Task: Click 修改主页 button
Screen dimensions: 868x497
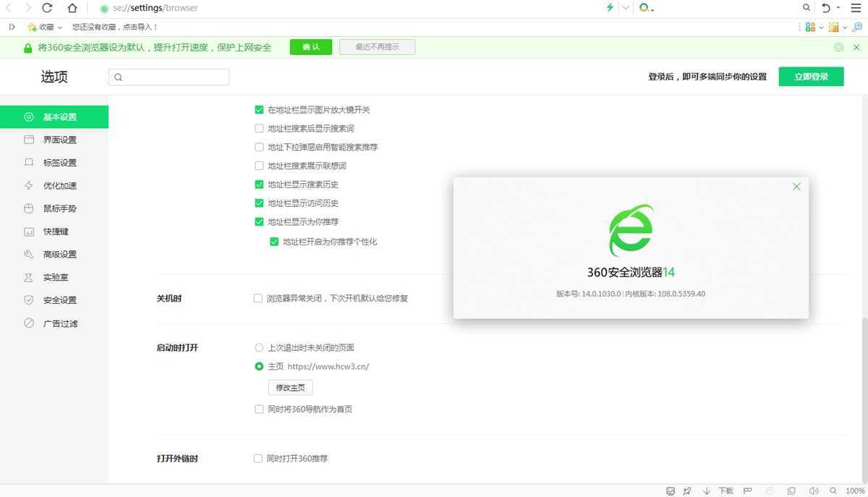Action: 290,388
